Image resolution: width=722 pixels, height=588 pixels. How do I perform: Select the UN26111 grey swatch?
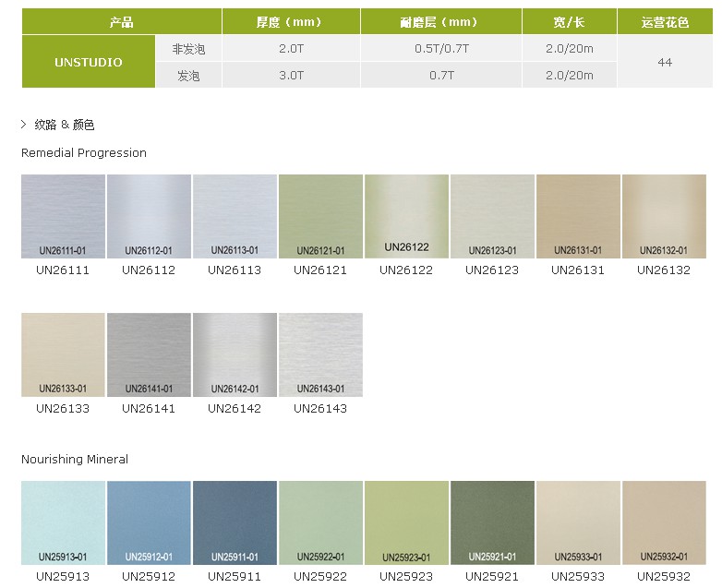[x=63, y=216]
